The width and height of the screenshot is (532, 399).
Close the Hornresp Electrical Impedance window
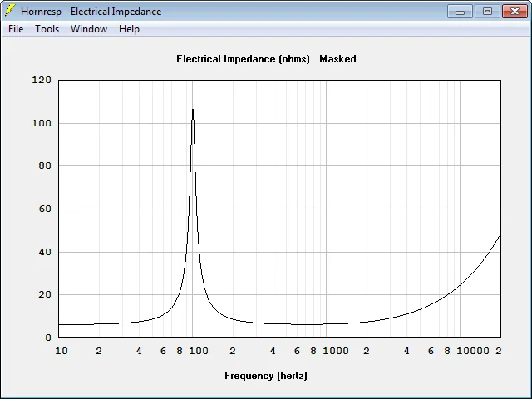pos(515,12)
